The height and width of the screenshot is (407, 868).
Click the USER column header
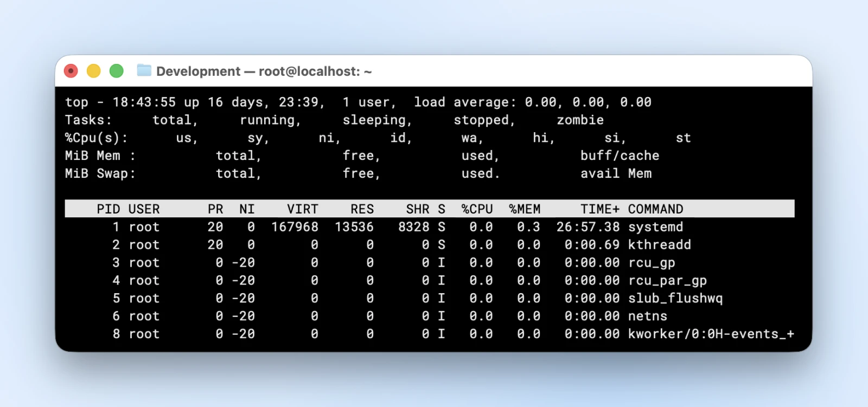144,209
